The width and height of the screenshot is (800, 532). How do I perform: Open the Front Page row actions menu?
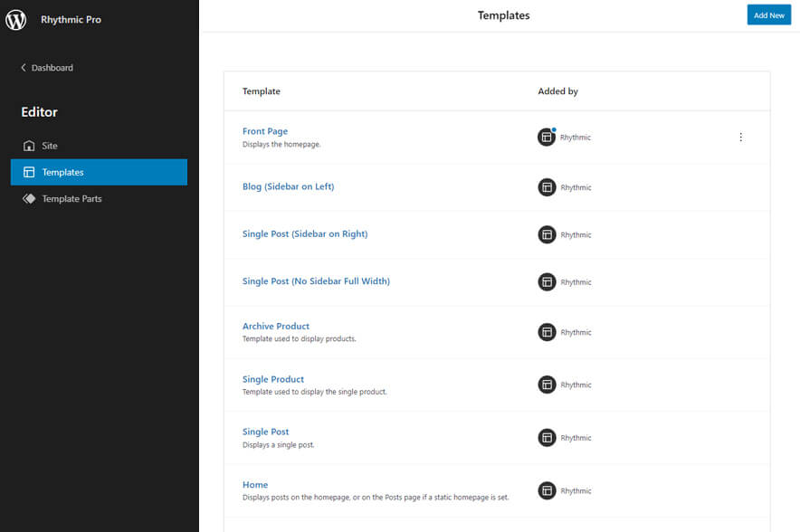click(x=740, y=138)
